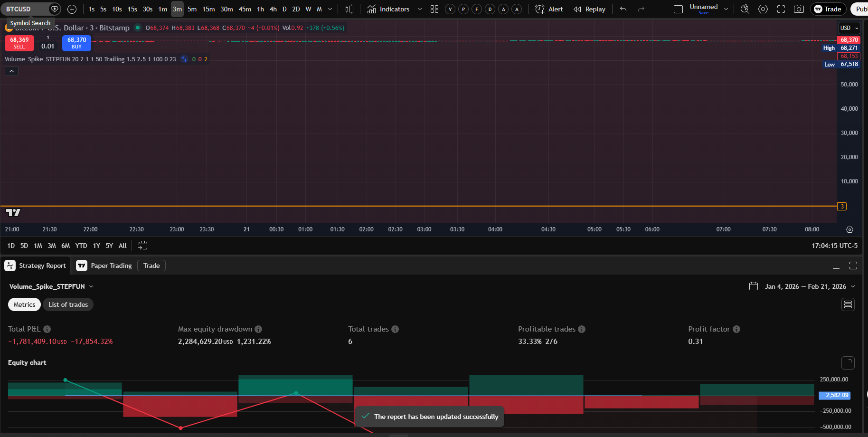This screenshot has width=868, height=437.
Task: Select the 1Y range tab
Action: click(x=96, y=246)
